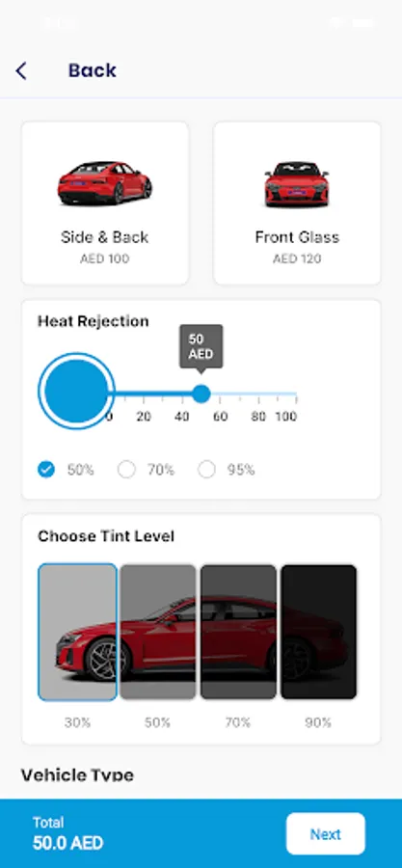Click the Heat Rejection slider handle
The image size is (402, 868).
(201, 393)
